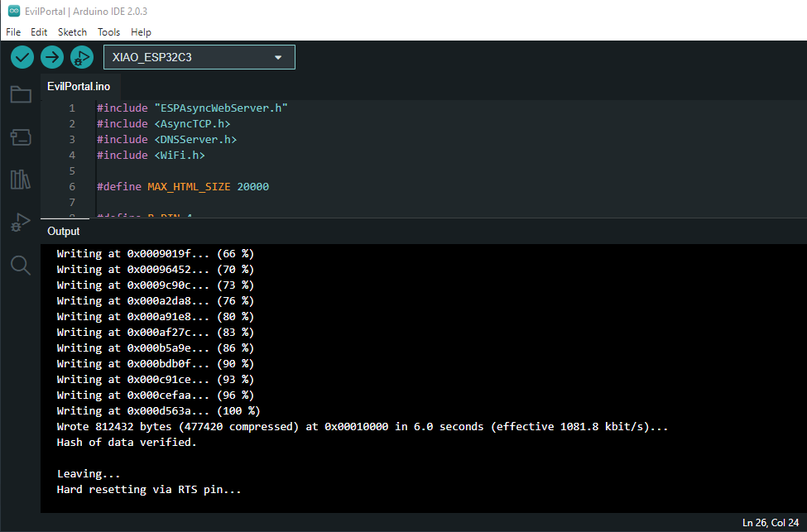
Task: Open the Boards Manager sidebar icon
Action: click(21, 137)
